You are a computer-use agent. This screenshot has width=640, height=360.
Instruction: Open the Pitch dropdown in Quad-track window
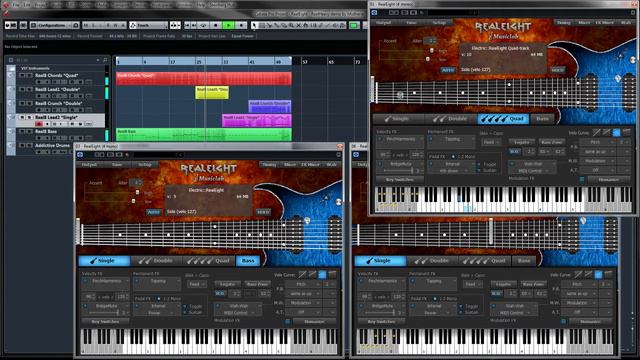(597, 142)
